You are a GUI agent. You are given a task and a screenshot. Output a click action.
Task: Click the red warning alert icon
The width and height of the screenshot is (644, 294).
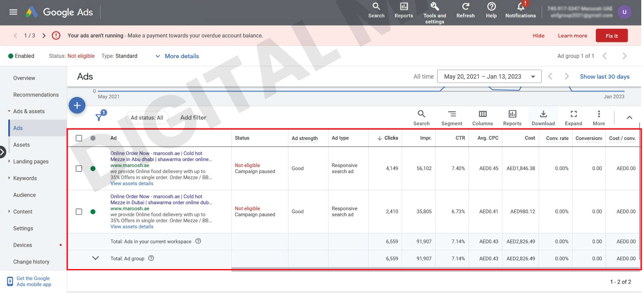coord(56,35)
